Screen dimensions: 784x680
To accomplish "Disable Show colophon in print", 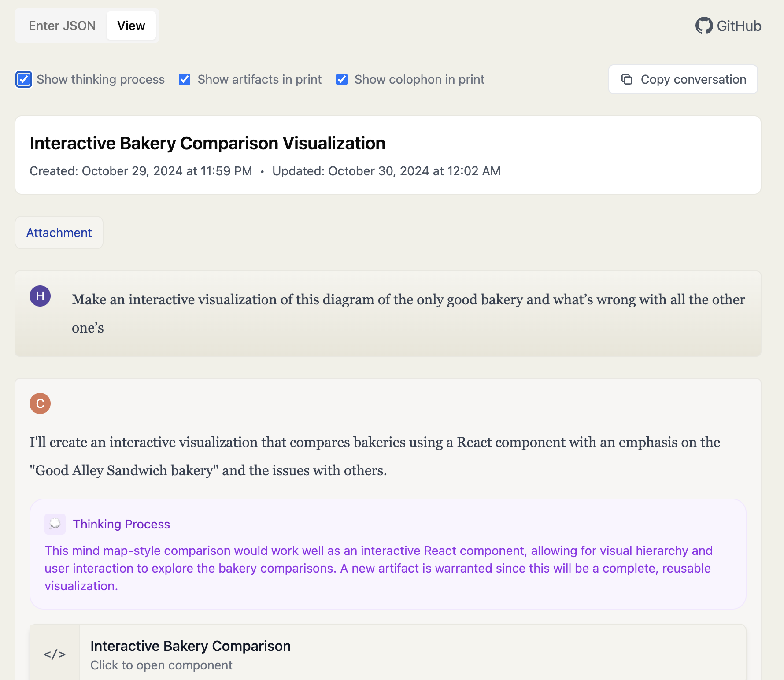I will pos(342,79).
